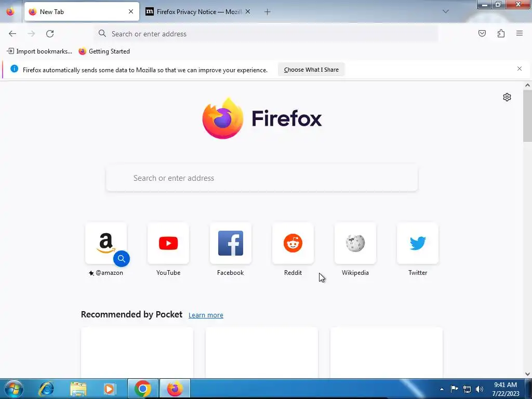This screenshot has width=532, height=399.
Task: Open the Reddit shortcut tile
Action: pos(293,243)
